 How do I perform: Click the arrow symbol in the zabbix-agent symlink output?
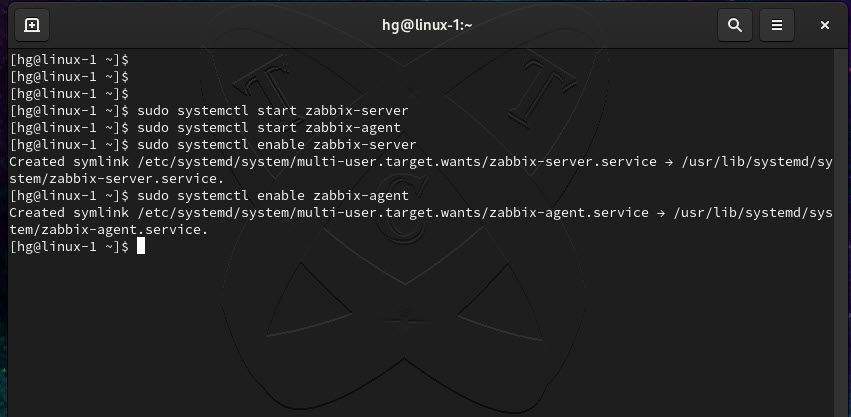(x=661, y=212)
